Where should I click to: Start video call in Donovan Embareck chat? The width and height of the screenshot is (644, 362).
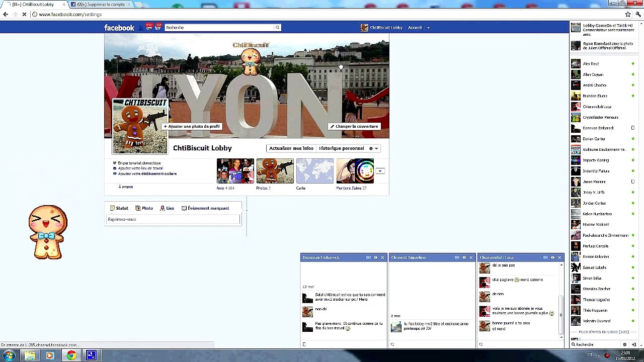[368, 257]
